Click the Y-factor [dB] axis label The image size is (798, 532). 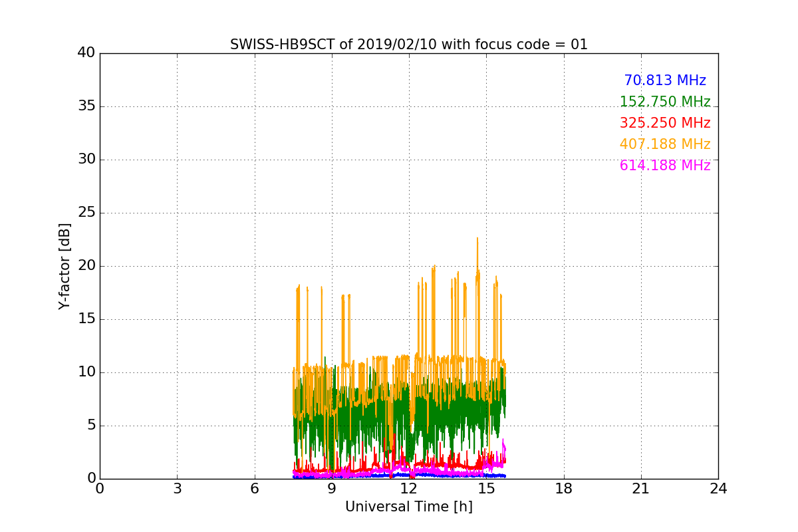coord(65,266)
